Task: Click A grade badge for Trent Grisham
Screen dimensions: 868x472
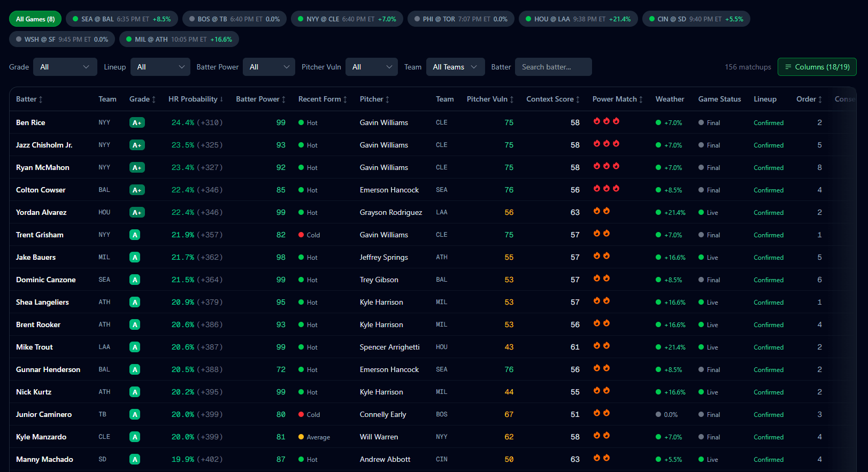Action: pos(135,235)
